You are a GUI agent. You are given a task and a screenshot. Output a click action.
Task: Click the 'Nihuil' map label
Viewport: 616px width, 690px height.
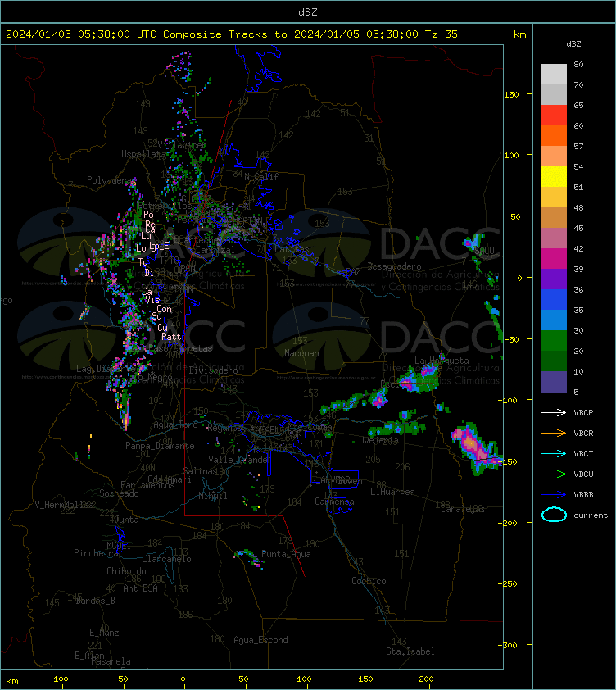(213, 496)
